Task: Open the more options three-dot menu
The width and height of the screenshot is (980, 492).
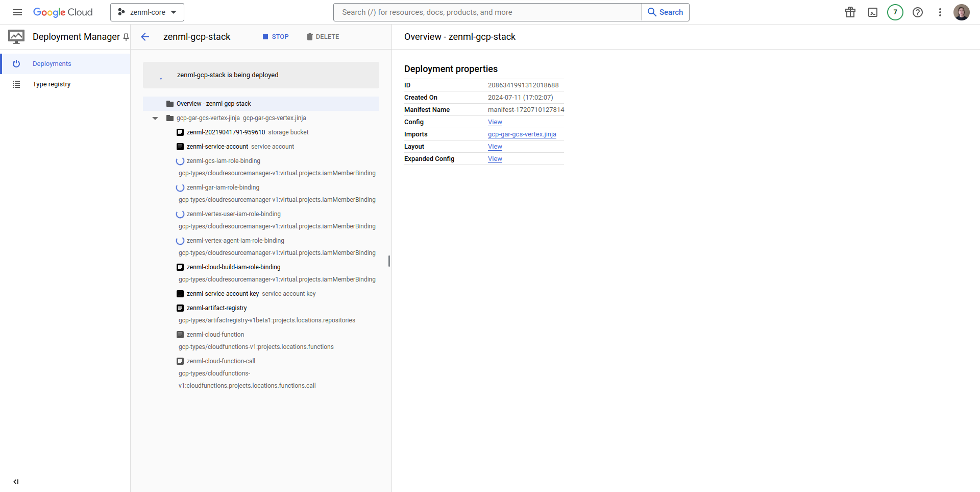Action: [940, 12]
